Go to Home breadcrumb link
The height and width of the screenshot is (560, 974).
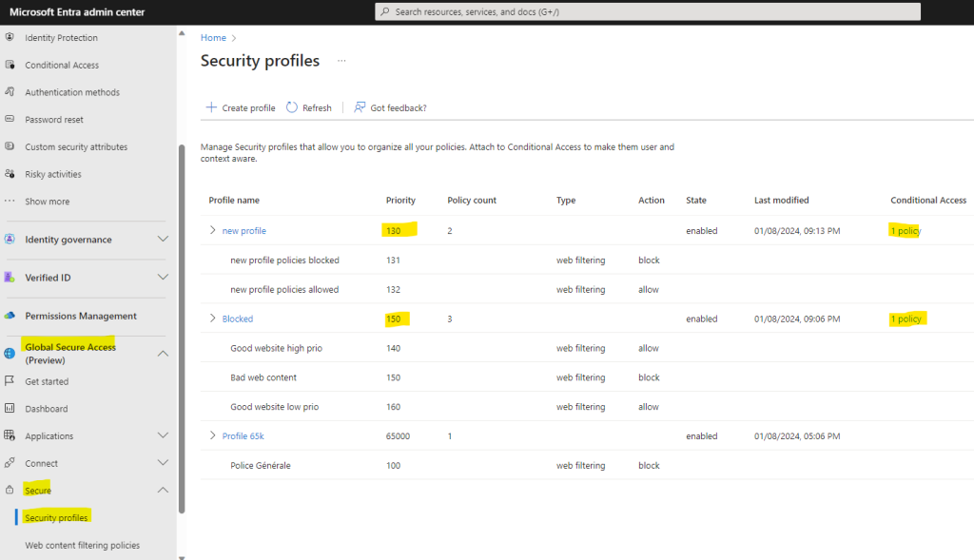tap(213, 38)
